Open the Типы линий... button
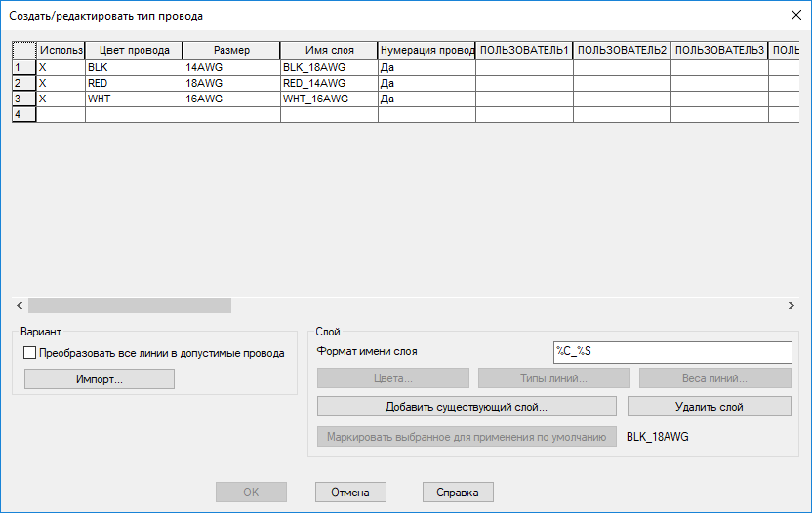 [x=554, y=377]
